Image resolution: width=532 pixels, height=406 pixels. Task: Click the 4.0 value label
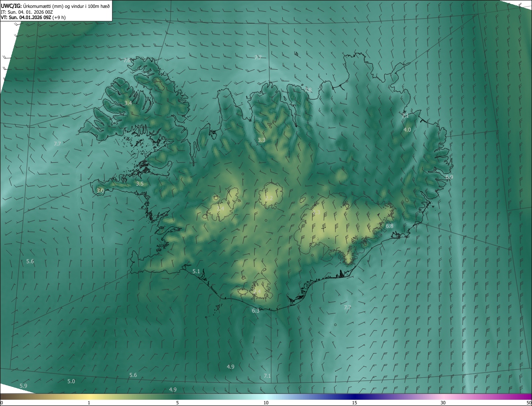407,130
